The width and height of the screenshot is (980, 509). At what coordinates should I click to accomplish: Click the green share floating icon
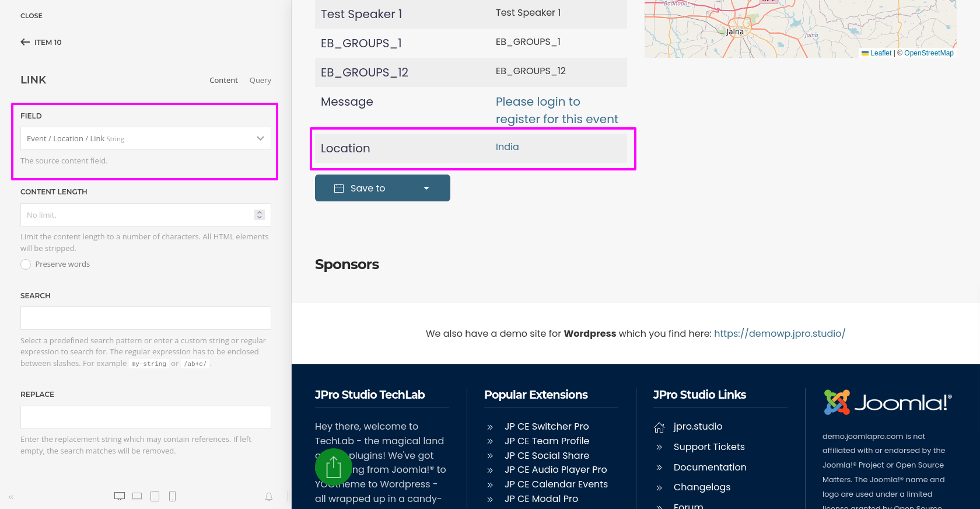pos(333,467)
